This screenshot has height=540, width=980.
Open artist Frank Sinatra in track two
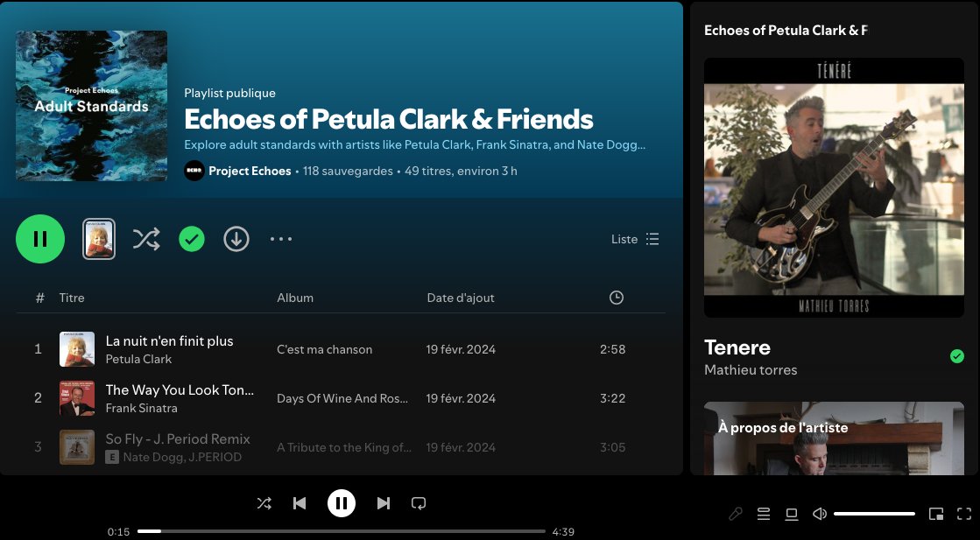[x=141, y=408]
